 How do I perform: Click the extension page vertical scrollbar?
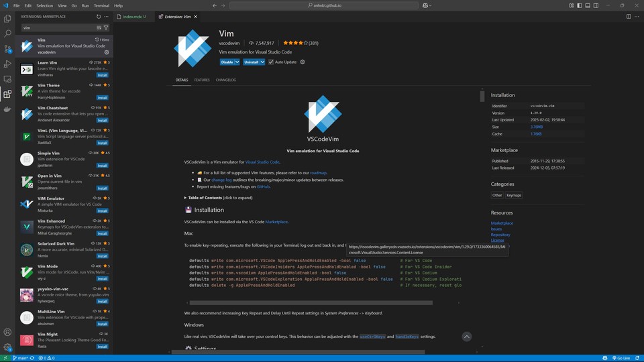click(x=482, y=96)
